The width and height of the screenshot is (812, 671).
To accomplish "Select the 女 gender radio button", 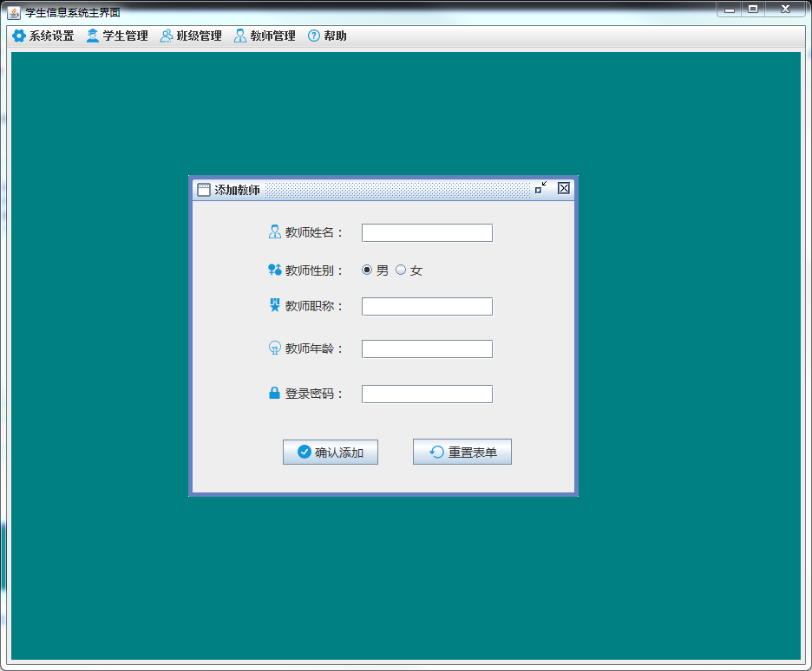I will pyautogui.click(x=401, y=270).
